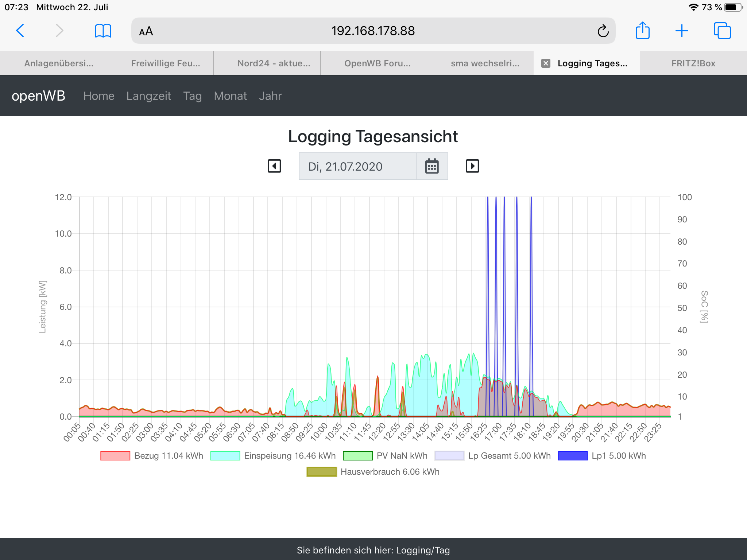Open a new tab with plus icon
747x560 pixels.
point(682,31)
